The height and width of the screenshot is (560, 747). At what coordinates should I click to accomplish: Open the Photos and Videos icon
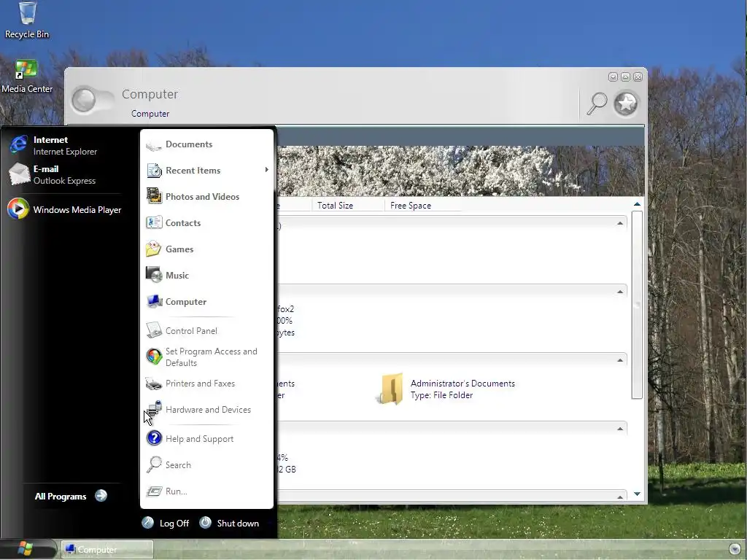tap(154, 196)
